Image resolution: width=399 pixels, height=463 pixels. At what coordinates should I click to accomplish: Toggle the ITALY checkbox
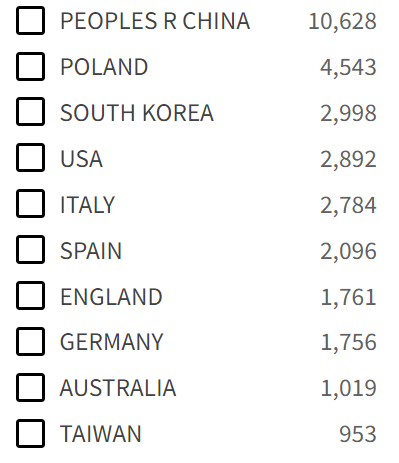click(30, 204)
